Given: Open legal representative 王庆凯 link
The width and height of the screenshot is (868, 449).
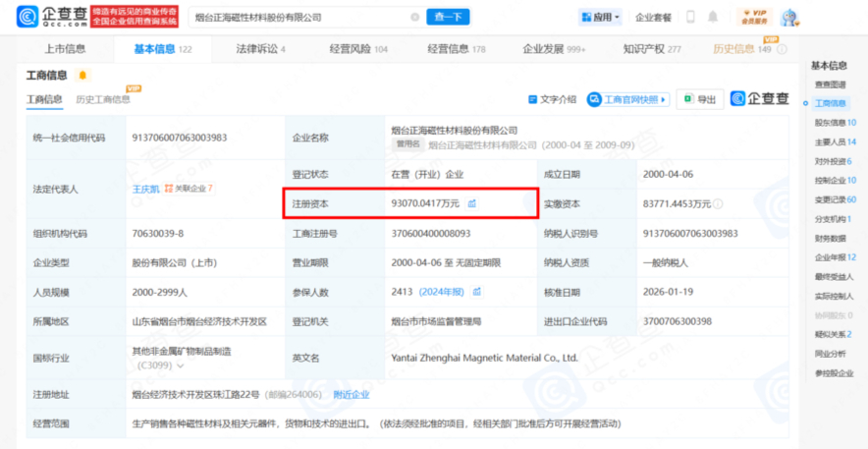Looking at the screenshot, I should [x=145, y=189].
